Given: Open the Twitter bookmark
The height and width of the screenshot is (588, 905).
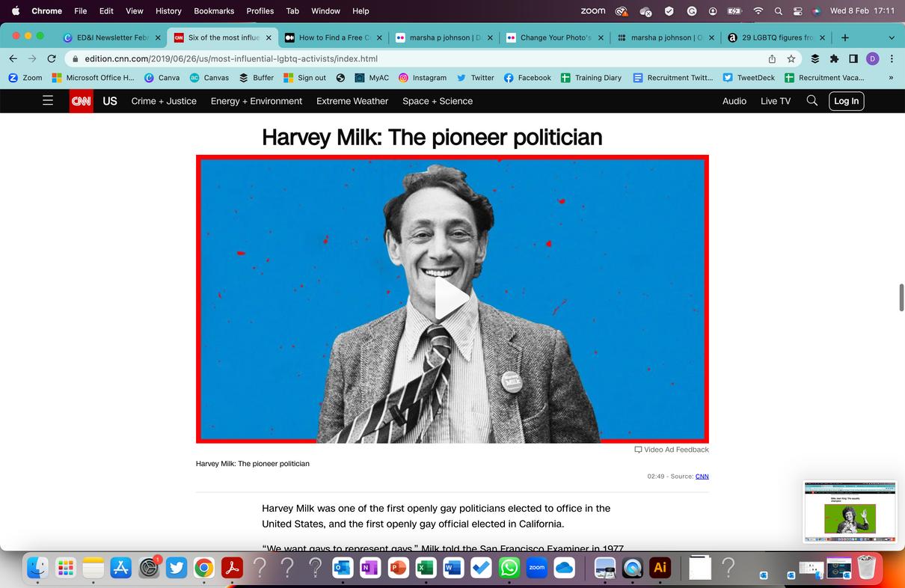Looking at the screenshot, I should click(x=475, y=78).
